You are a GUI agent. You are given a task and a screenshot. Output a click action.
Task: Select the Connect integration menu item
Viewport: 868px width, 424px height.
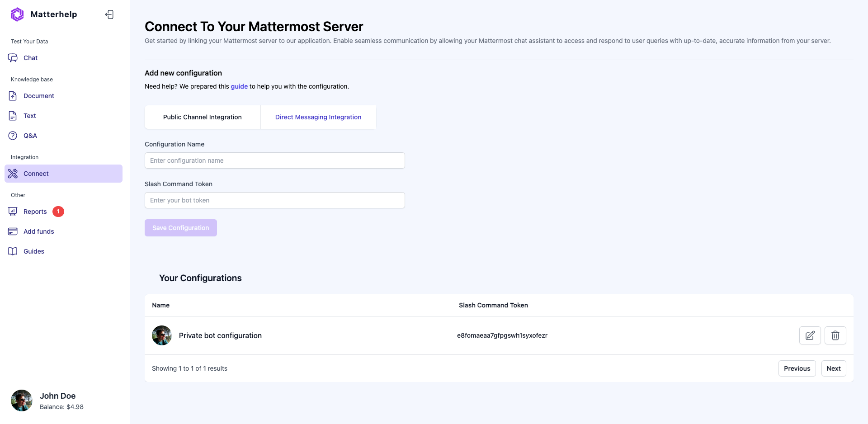[63, 174]
